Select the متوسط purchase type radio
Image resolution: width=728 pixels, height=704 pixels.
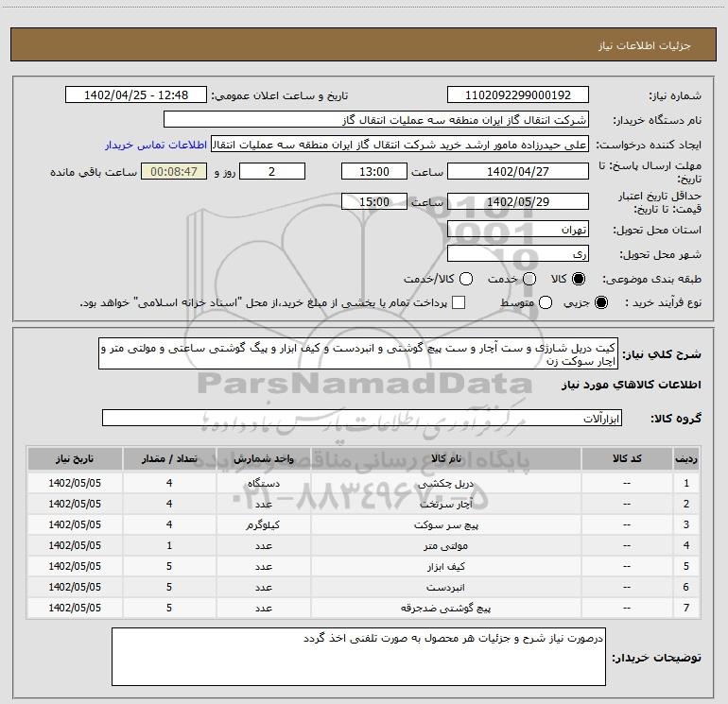546,302
